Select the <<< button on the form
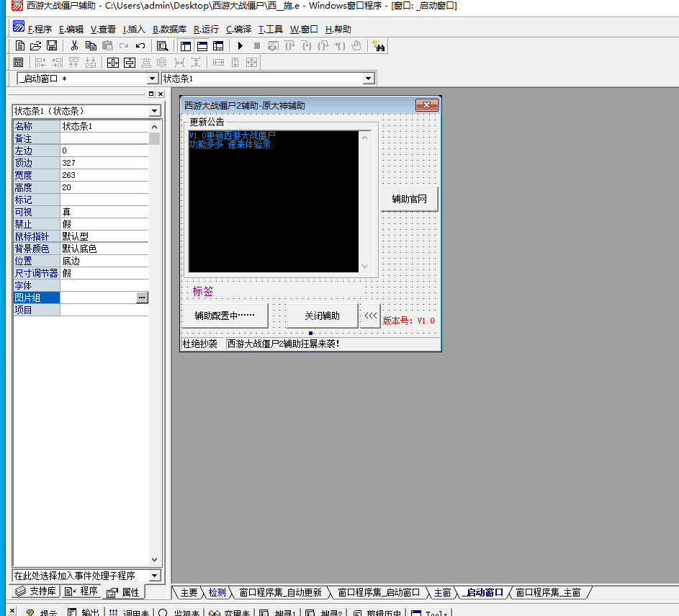The image size is (679, 616). [x=370, y=316]
